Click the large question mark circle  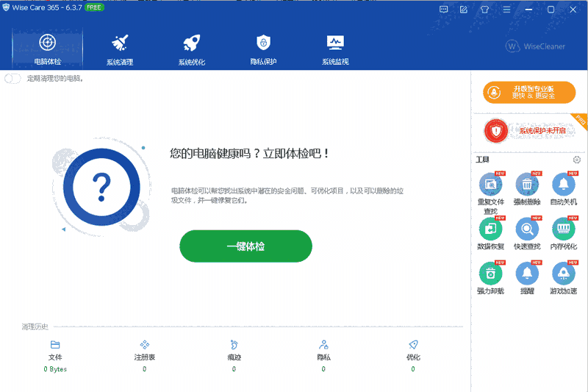click(x=101, y=187)
